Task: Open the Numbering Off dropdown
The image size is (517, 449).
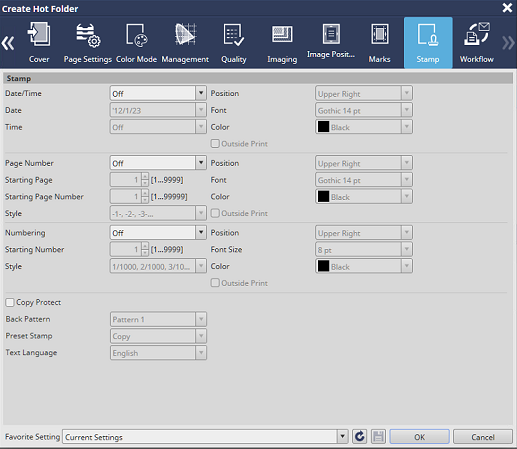Action: point(158,233)
